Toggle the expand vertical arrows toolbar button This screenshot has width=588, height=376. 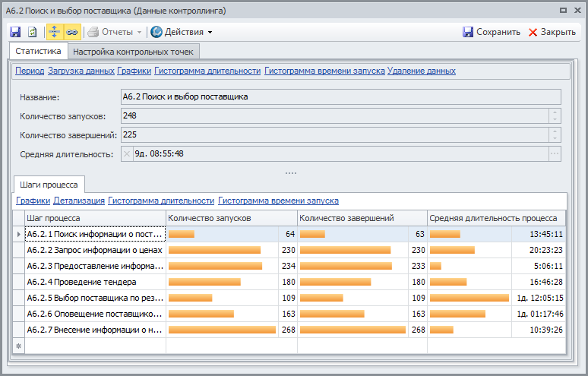[x=55, y=32]
